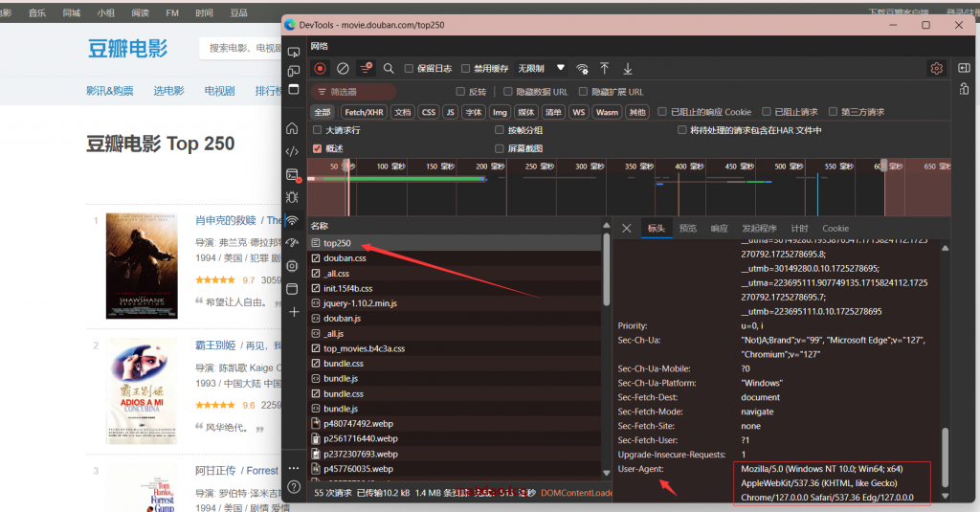Open the 无限制 throttling dropdown
Screen dimensions: 980x512
coord(542,69)
